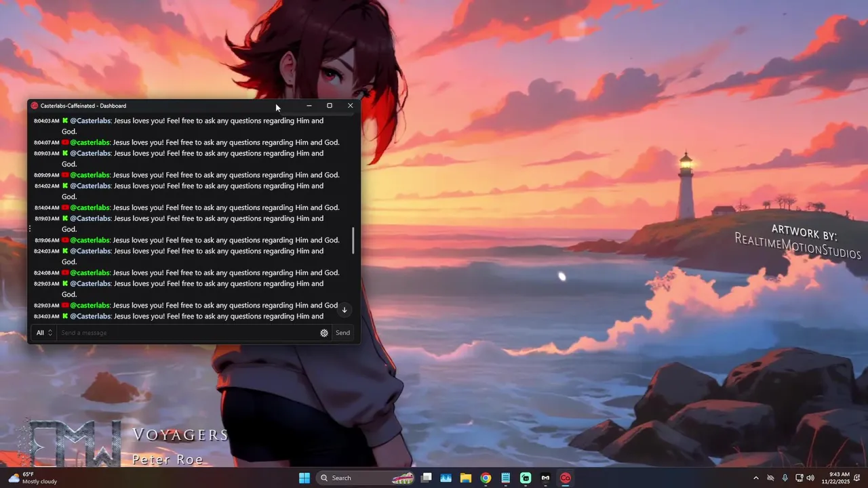The image size is (868, 488).
Task: Click the Casterlabs logo in title bar
Action: pos(35,106)
